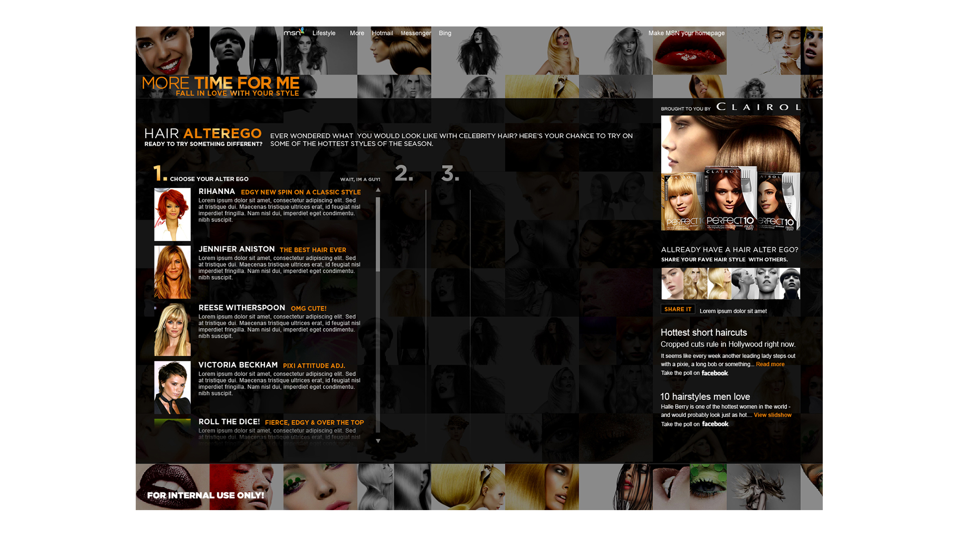Viewport: 958px width, 560px height.
Task: Open Bing in the top navigation
Action: (445, 33)
